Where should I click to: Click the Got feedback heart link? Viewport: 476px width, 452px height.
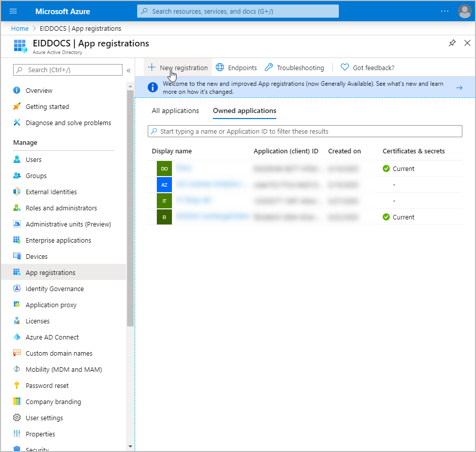368,68
